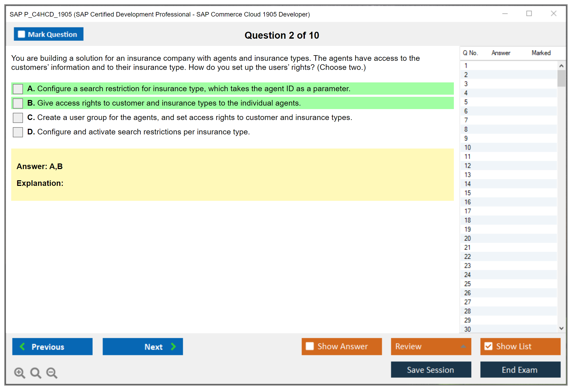The image size is (574, 392).
Task: Tick the Mark Question checkbox
Action: 21,34
